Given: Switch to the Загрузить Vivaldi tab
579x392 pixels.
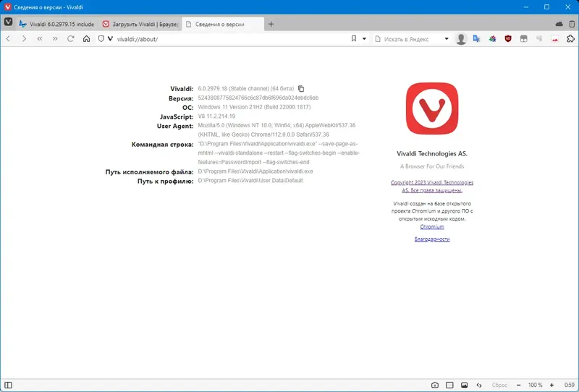Looking at the screenshot, I should point(140,24).
